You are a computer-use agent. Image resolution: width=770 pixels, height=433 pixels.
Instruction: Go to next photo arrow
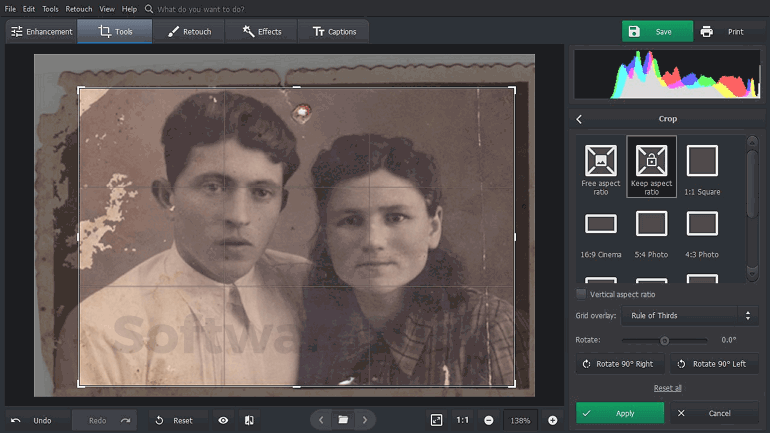tap(365, 420)
